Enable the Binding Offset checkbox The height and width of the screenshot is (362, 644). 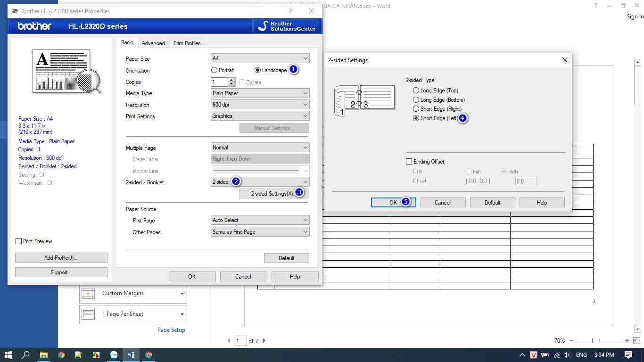(x=409, y=162)
